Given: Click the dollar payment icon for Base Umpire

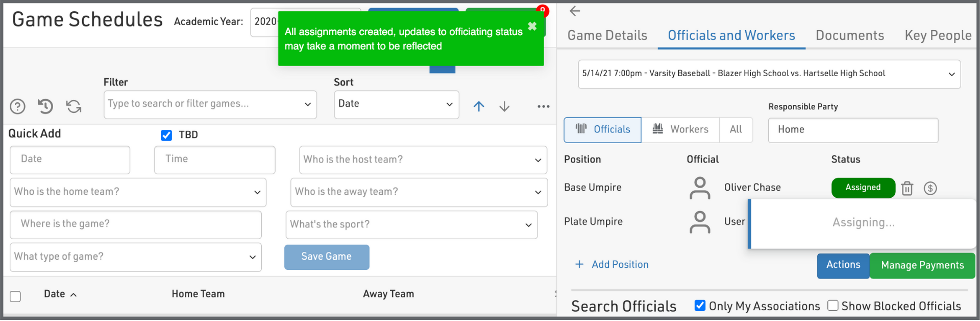Looking at the screenshot, I should [930, 188].
